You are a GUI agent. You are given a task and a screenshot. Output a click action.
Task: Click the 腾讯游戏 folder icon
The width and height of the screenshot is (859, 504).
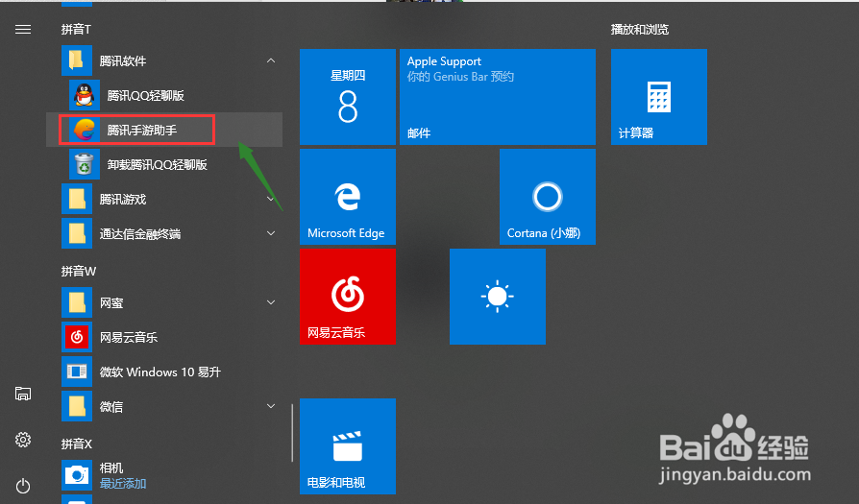pos(77,199)
